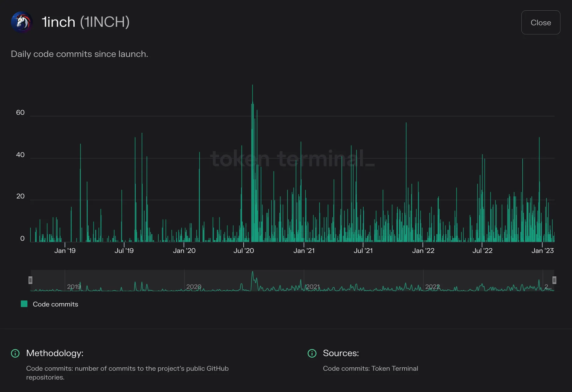This screenshot has width=572, height=392.
Task: Click the 60 y-axis value
Action: [20, 112]
